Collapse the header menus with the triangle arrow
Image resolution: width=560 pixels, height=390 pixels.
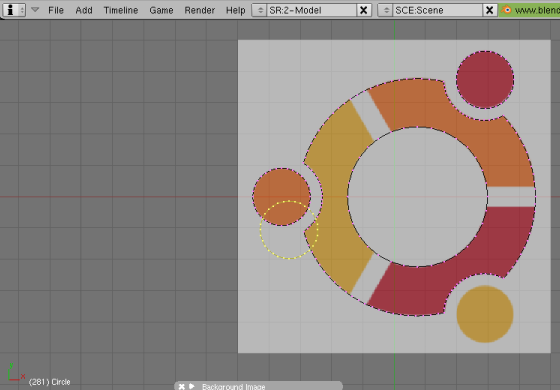pyautogui.click(x=35, y=10)
